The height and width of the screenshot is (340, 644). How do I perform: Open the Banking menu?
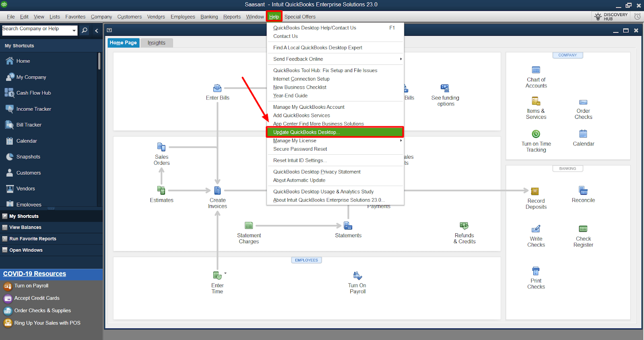click(x=209, y=17)
